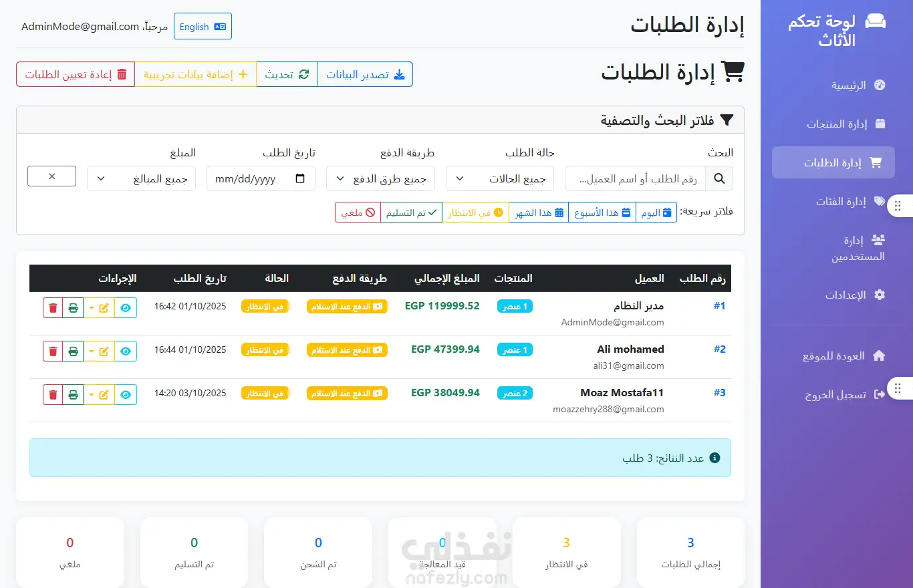
Task: Click the إجمالي الطلبات statistics card
Action: pos(690,553)
